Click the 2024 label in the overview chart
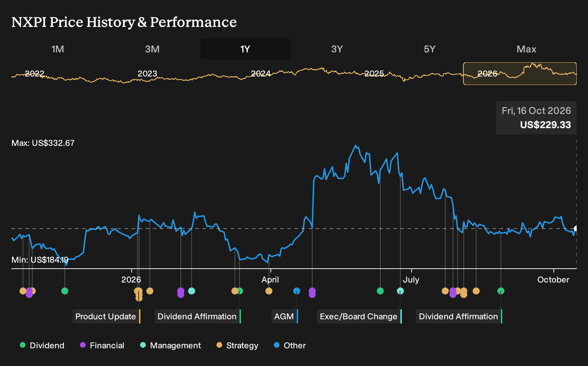Viewport: 588px width, 366px height. [261, 74]
